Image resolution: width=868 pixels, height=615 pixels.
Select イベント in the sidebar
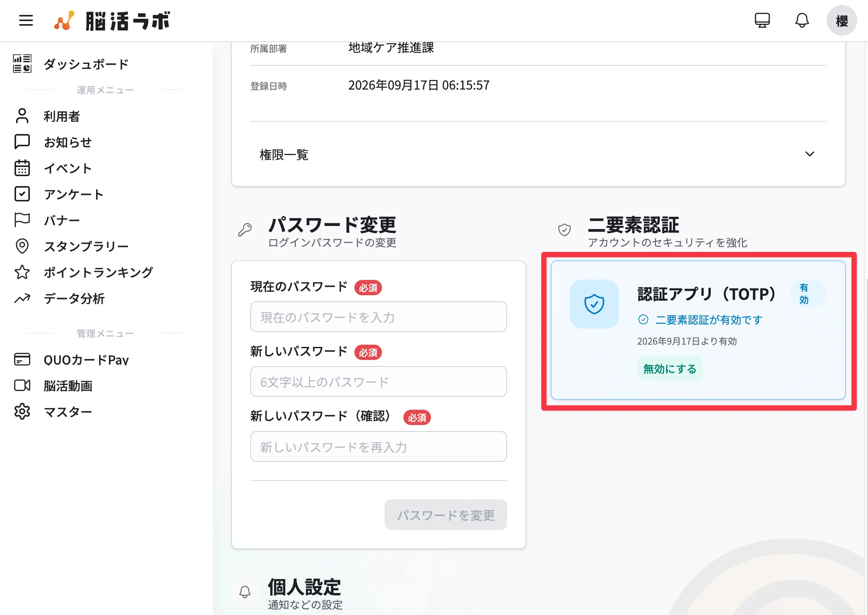pyautogui.click(x=68, y=168)
